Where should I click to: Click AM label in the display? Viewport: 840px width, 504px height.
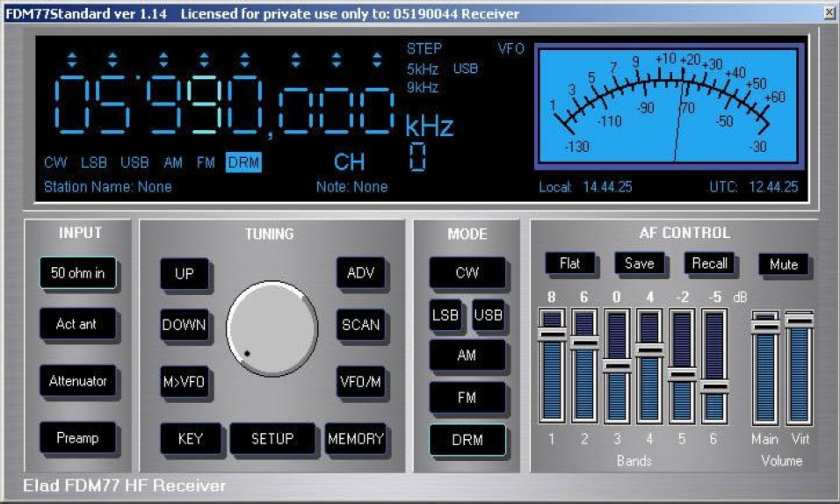(174, 162)
